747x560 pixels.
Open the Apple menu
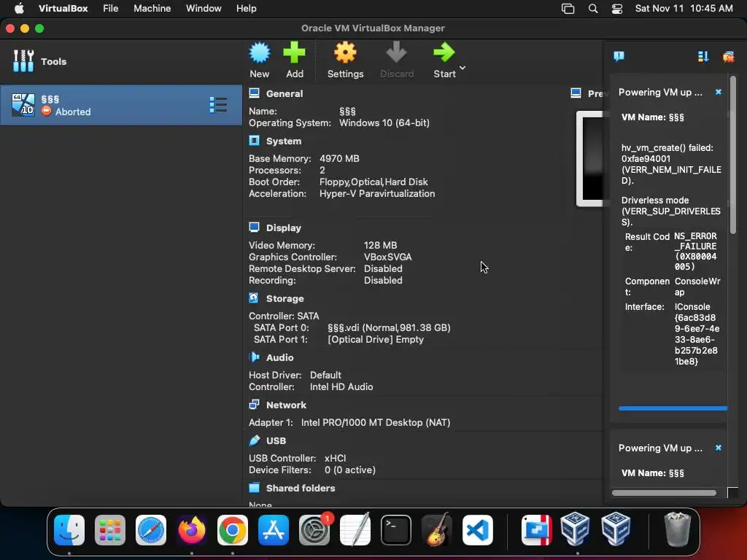point(19,8)
